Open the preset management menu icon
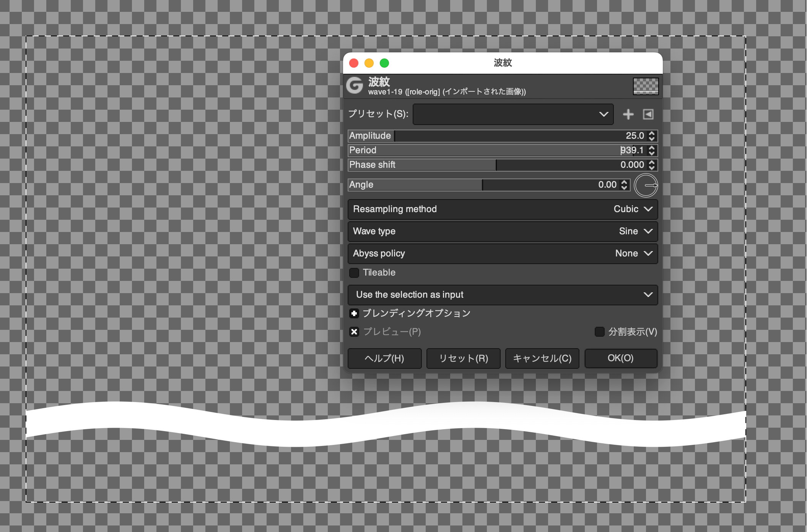This screenshot has height=532, width=807. click(x=648, y=114)
